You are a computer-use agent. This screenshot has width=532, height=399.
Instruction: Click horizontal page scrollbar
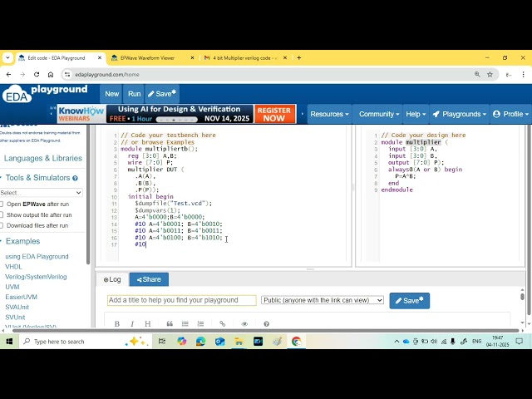point(266,330)
